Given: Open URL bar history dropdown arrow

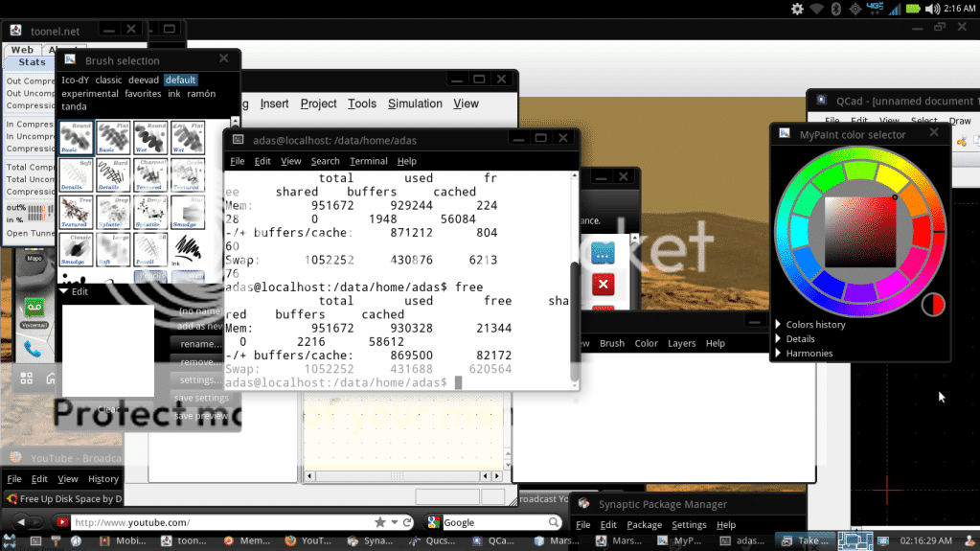Looking at the screenshot, I should (395, 522).
